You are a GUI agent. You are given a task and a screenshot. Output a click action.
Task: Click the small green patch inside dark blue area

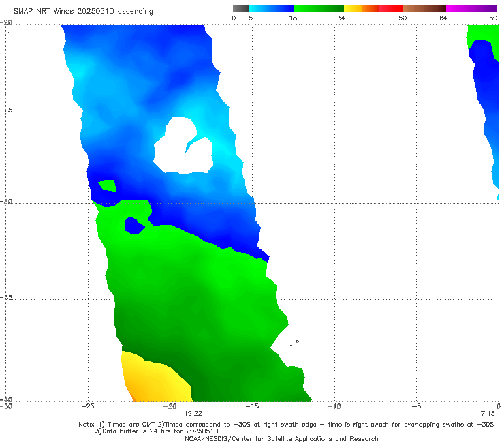[x=108, y=185]
